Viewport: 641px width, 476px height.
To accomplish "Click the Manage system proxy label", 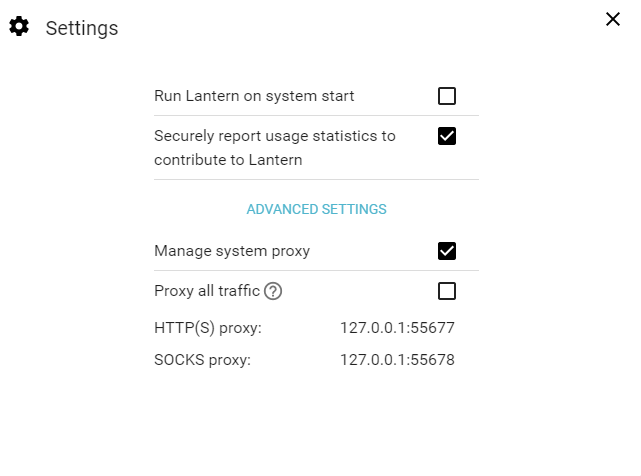I will tap(232, 251).
